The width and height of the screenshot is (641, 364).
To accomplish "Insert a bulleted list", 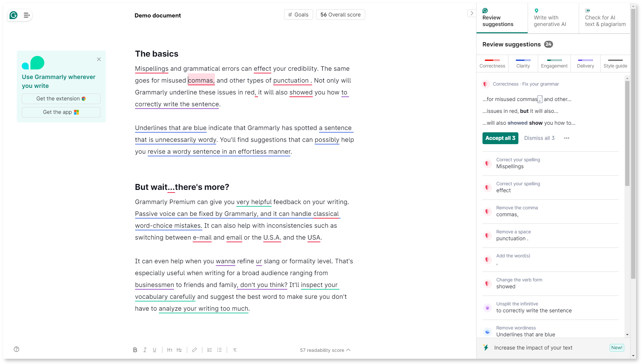I will [x=219, y=350].
